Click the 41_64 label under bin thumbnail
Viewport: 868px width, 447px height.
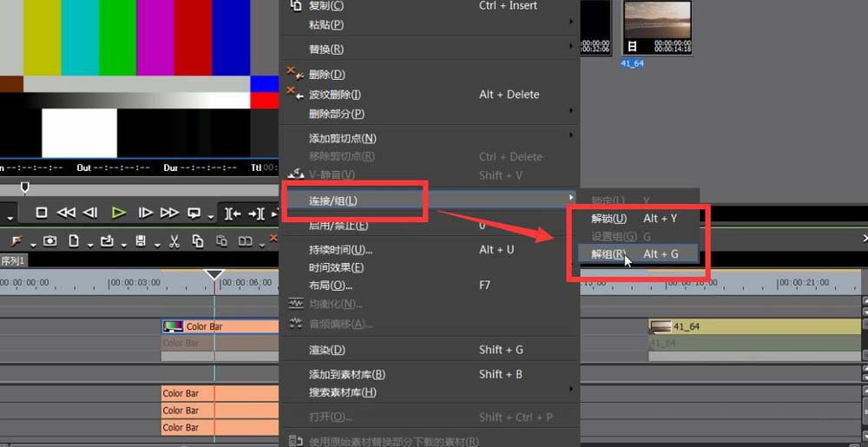coord(632,63)
